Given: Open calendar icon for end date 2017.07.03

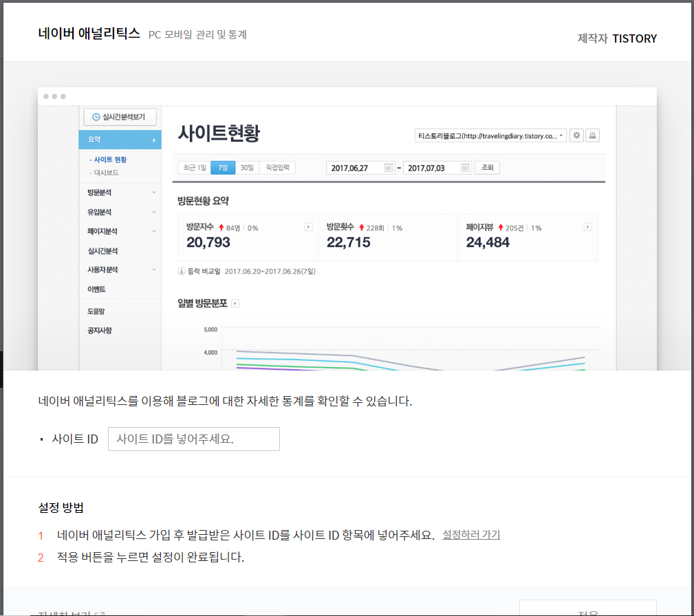Looking at the screenshot, I should [x=465, y=168].
